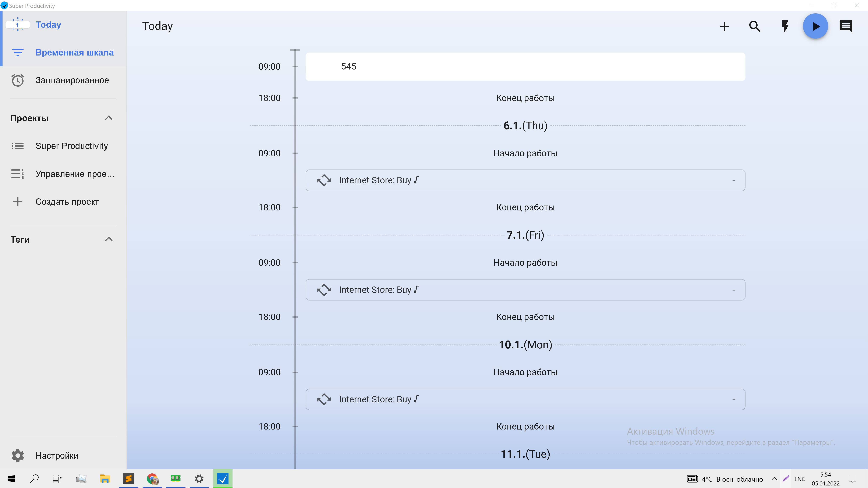Collapse the Теги section
Screen dimensions: 868x488
[x=109, y=239]
